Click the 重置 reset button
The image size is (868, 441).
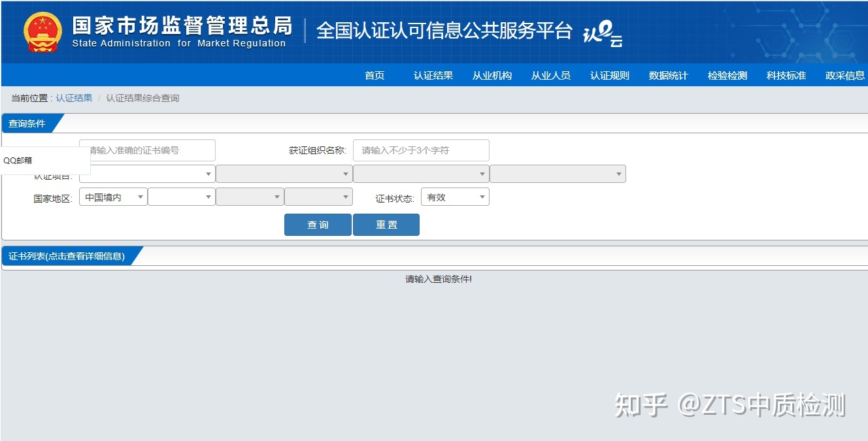[x=386, y=225]
